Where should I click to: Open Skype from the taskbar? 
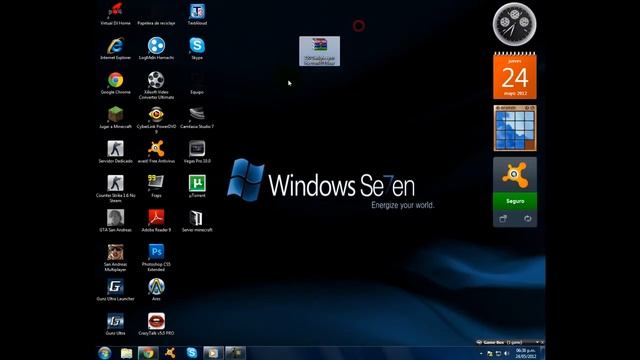pos(192,353)
